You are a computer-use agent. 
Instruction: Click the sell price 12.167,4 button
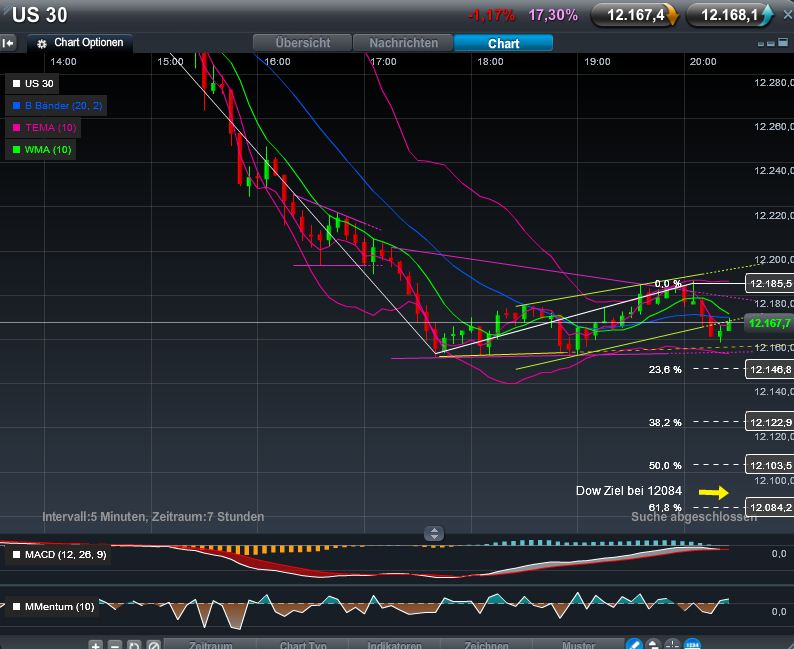click(635, 15)
